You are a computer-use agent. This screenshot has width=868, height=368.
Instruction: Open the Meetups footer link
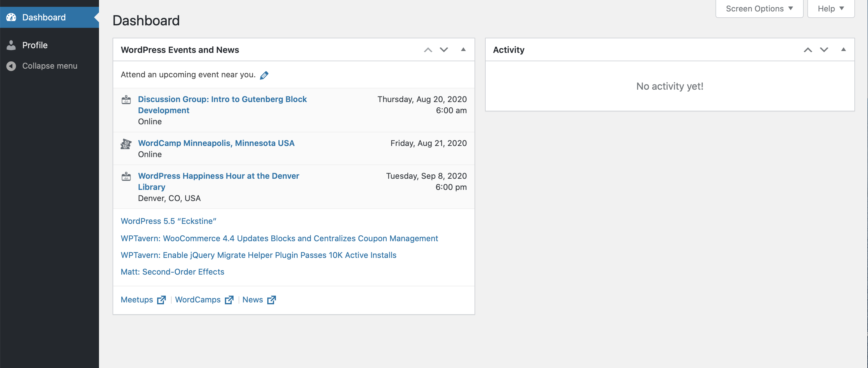click(x=136, y=300)
